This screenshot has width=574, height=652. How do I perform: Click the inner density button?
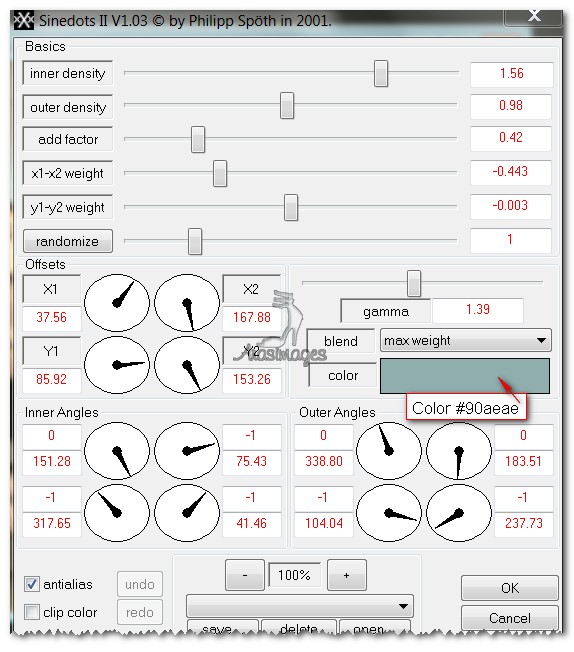tap(67, 73)
